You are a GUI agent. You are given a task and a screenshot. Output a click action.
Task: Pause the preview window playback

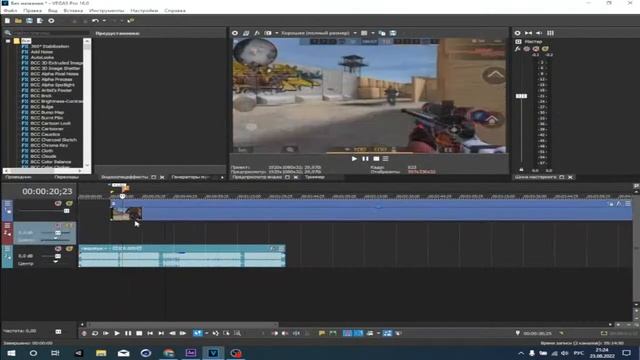point(365,159)
